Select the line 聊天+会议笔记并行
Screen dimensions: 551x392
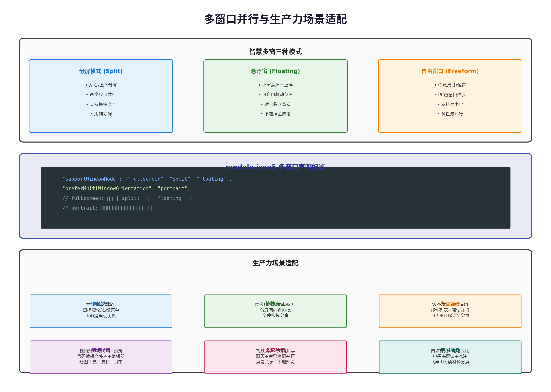(x=275, y=356)
